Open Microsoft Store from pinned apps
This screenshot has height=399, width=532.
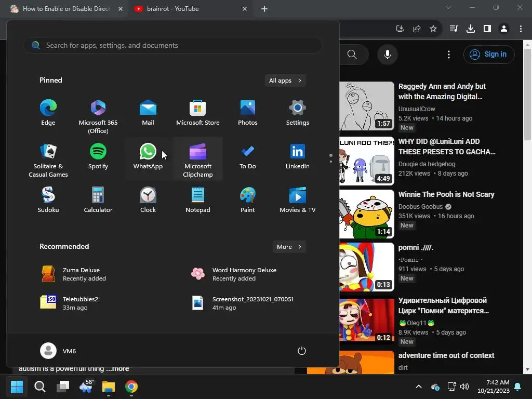pos(198,113)
